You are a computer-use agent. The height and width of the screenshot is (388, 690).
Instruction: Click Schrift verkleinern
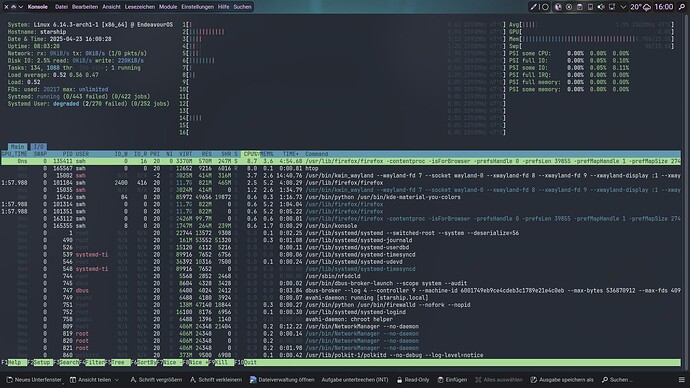pyautogui.click(x=216, y=380)
